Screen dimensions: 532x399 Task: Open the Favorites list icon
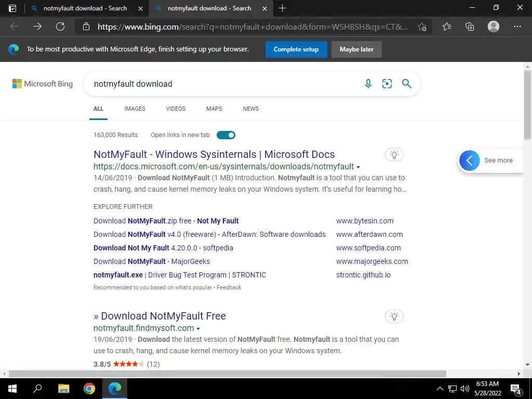tap(447, 26)
